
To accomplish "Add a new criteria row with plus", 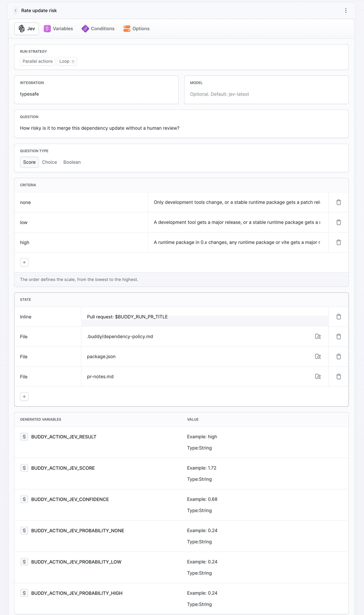I will [24, 262].
